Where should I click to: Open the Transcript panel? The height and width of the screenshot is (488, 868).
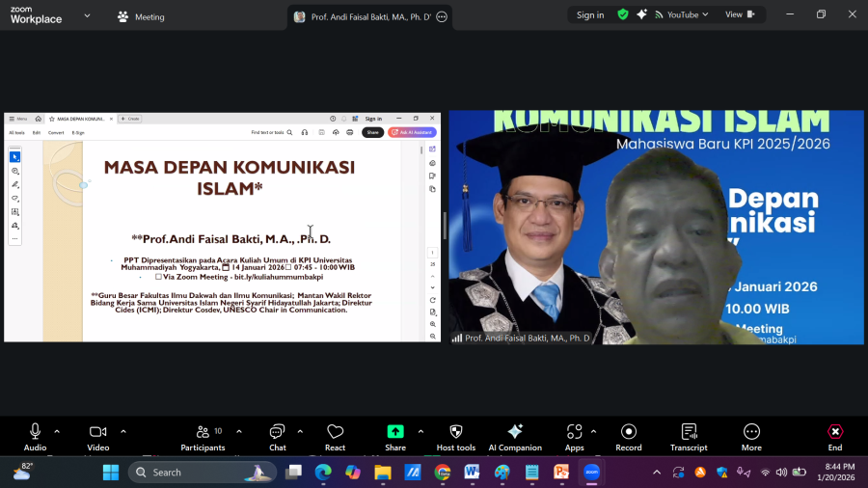pyautogui.click(x=689, y=437)
